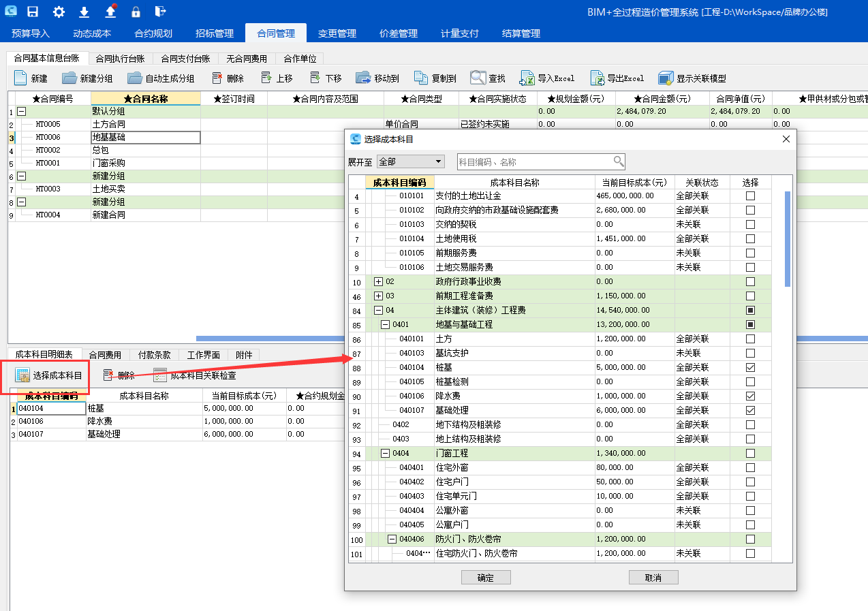Click the 选择成本科目 icon in lower panel

pos(22,375)
